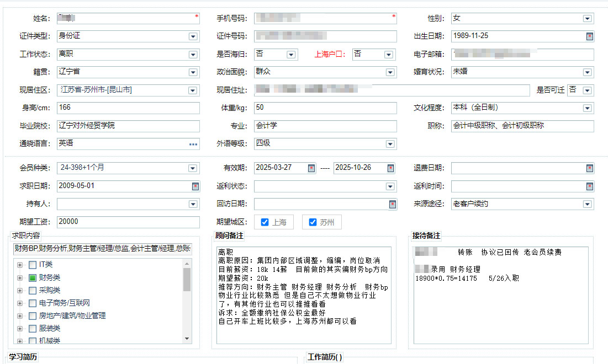
Task: Check the 机械类 category box
Action: tap(33, 341)
